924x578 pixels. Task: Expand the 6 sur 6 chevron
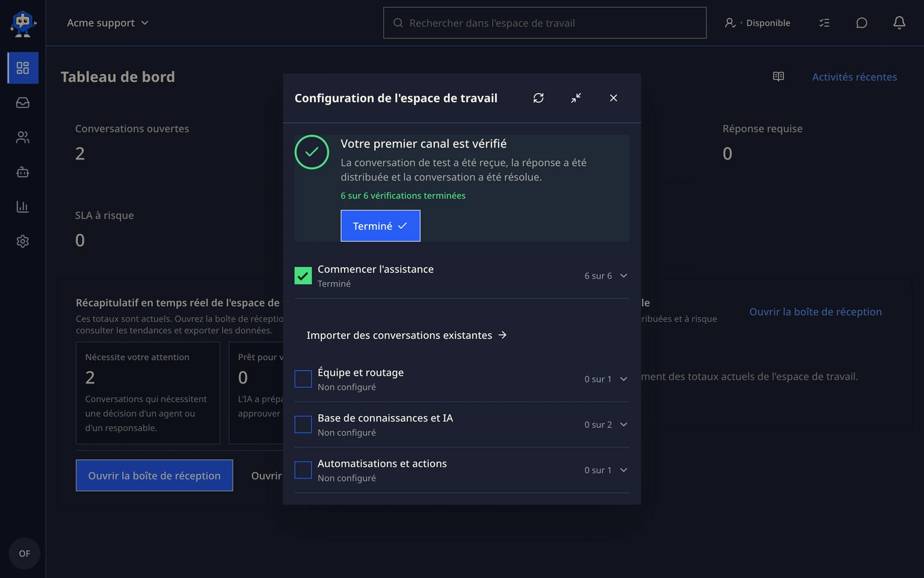click(x=624, y=276)
